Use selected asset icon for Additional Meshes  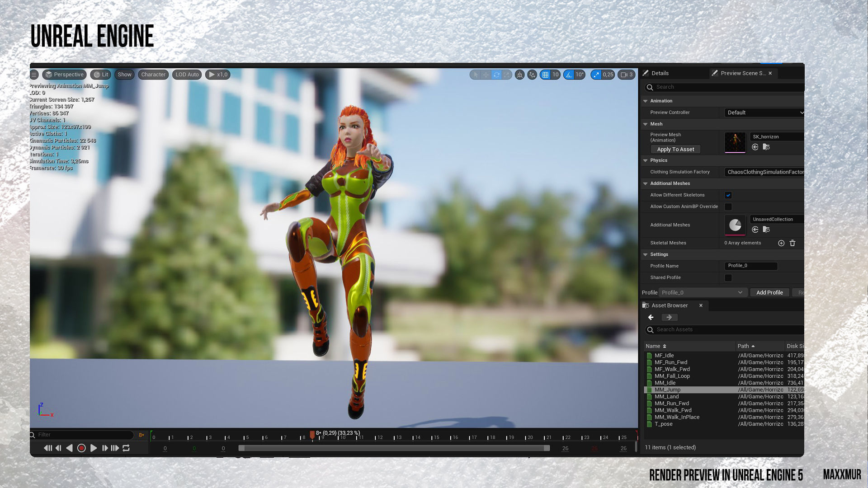[755, 230]
